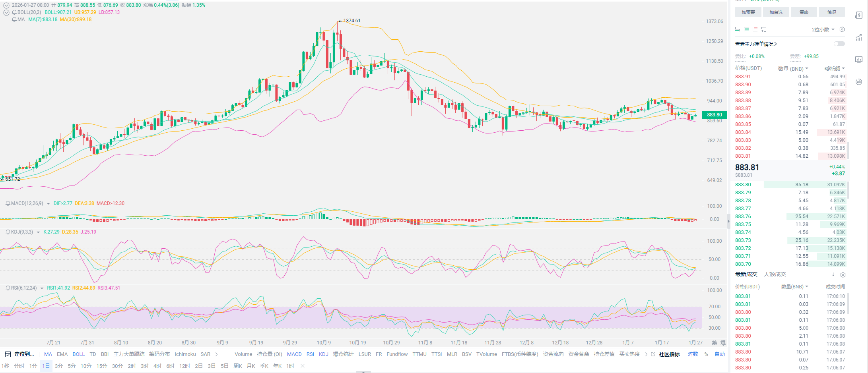Image resolution: width=868 pixels, height=373 pixels.
Task: Open the 2位小数 decimal precision dropdown
Action: pyautogui.click(x=823, y=29)
